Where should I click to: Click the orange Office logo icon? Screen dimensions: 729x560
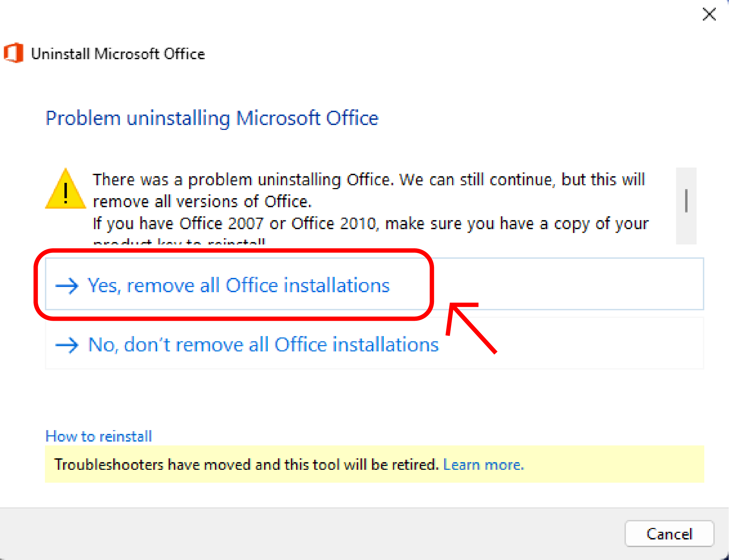pyautogui.click(x=13, y=53)
